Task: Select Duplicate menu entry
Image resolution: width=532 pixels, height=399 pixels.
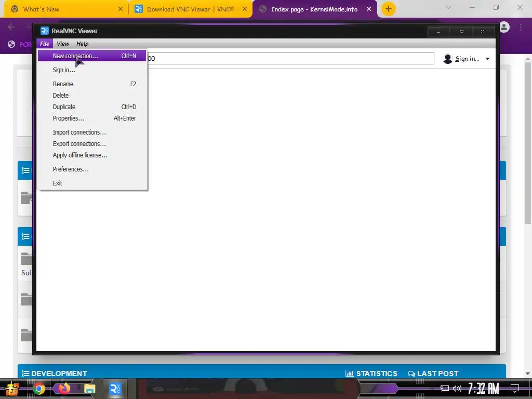Action: pyautogui.click(x=92, y=107)
